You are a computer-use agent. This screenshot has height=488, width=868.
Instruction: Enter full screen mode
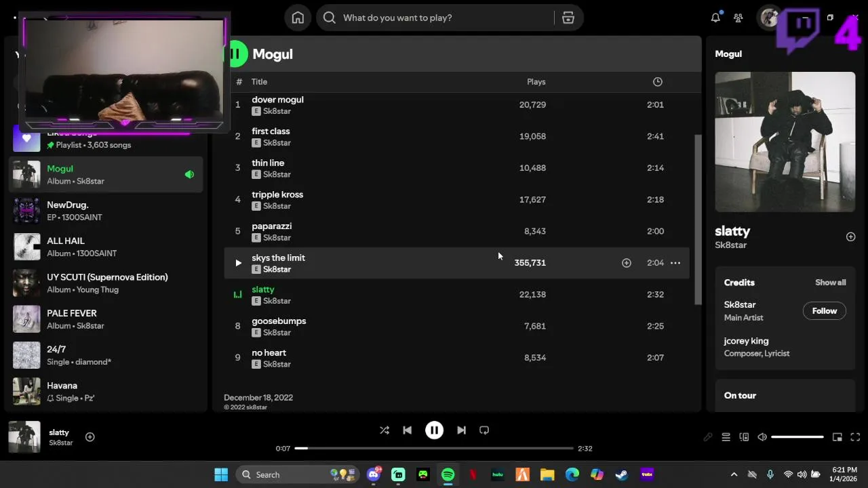pos(855,437)
